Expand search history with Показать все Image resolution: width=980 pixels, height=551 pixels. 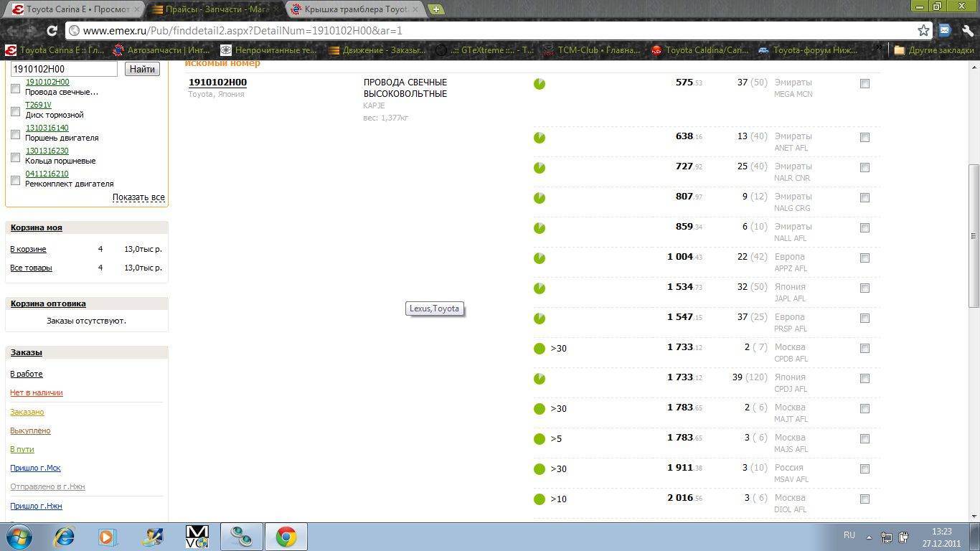(x=138, y=197)
